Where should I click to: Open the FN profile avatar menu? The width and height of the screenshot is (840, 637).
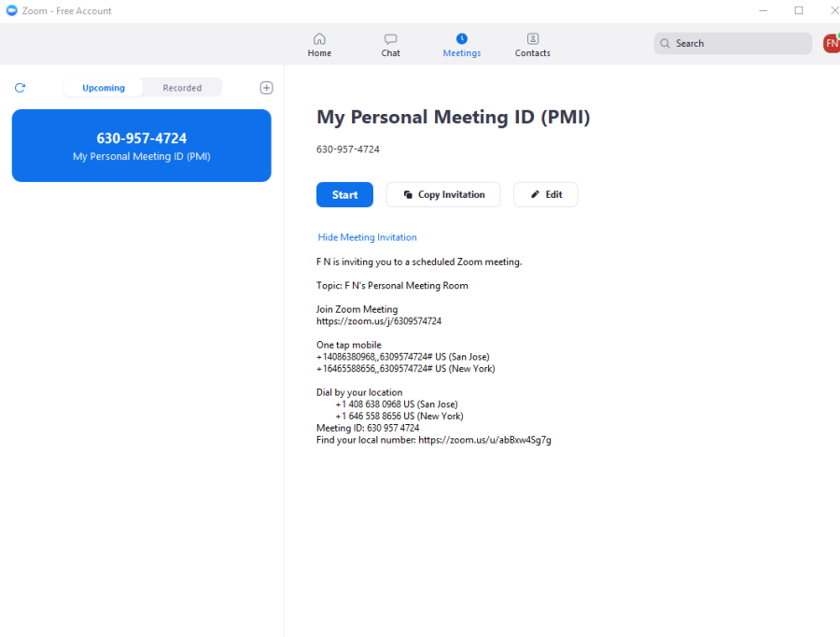[832, 43]
